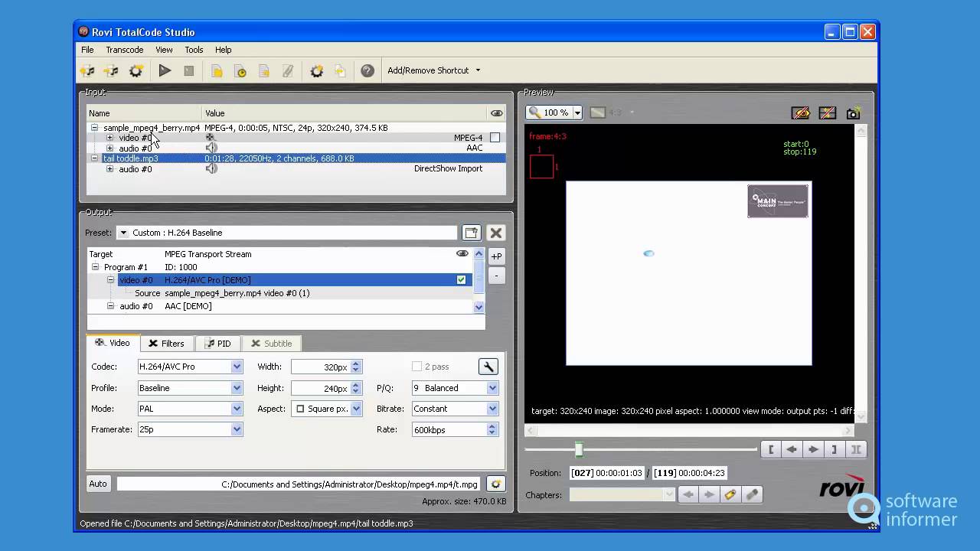980x551 pixels.
Task: Open the File menu
Action: coord(87,50)
